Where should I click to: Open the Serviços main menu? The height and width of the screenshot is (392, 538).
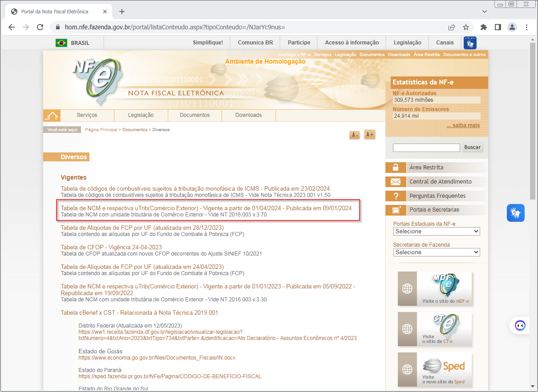click(87, 115)
